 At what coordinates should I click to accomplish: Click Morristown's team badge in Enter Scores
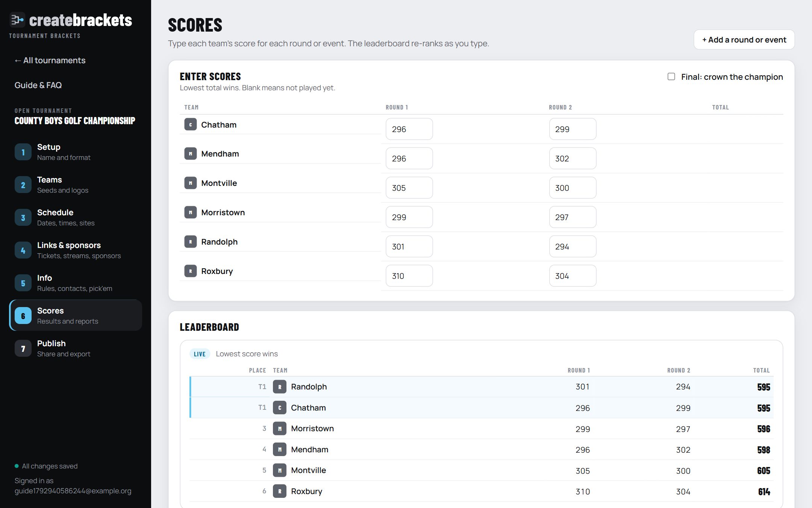tap(191, 212)
